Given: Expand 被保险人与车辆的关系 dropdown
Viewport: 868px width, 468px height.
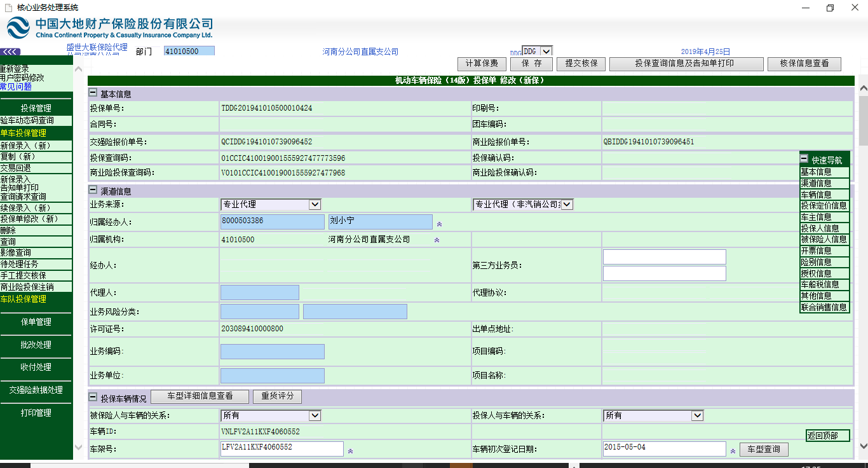Looking at the screenshot, I should (315, 415).
